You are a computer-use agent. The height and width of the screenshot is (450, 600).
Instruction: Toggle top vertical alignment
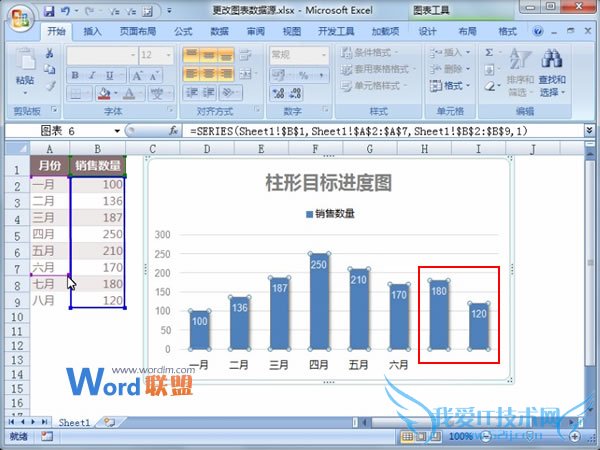coord(191,56)
